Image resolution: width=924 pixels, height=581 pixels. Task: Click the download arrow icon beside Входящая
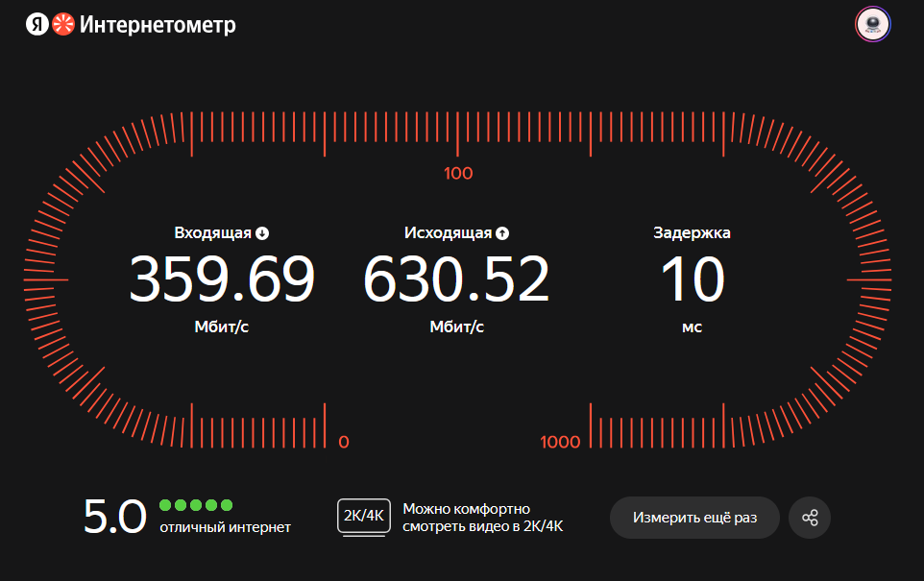[x=262, y=233]
